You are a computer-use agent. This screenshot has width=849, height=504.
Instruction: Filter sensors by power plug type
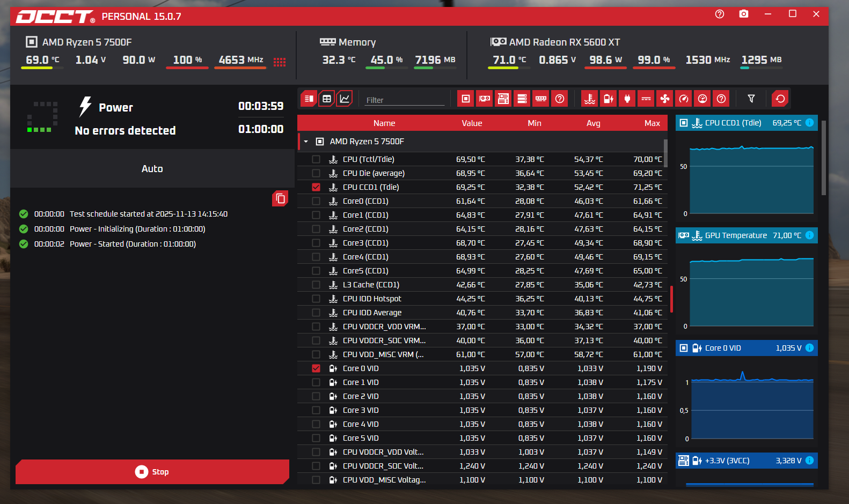pyautogui.click(x=627, y=99)
